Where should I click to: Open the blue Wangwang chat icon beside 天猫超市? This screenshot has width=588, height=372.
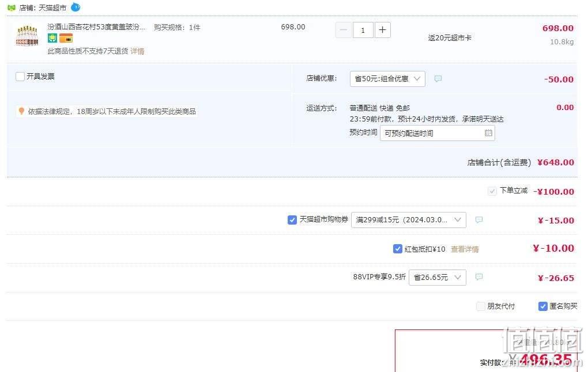pos(76,7)
